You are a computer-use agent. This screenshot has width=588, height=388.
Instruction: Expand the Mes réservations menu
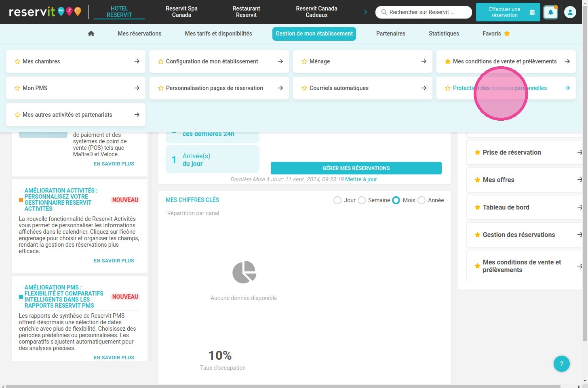pos(139,34)
